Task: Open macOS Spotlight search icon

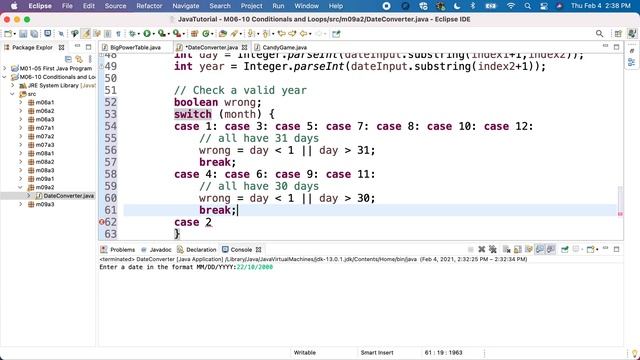Action: [528, 6]
